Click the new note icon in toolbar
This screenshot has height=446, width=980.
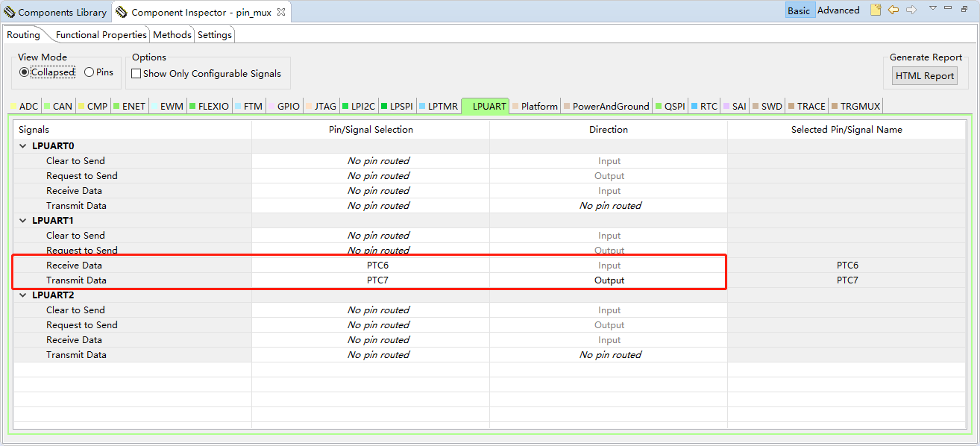(x=876, y=10)
